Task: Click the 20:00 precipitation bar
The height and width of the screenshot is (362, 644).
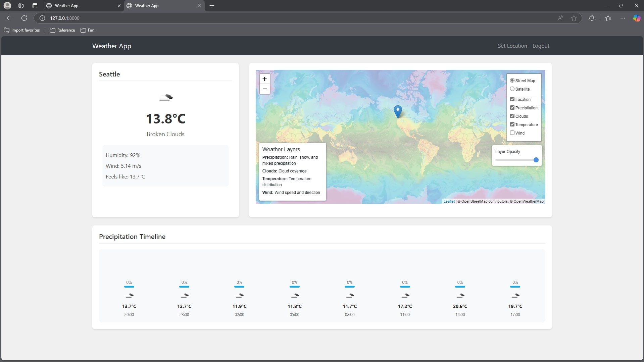Action: pos(129,287)
